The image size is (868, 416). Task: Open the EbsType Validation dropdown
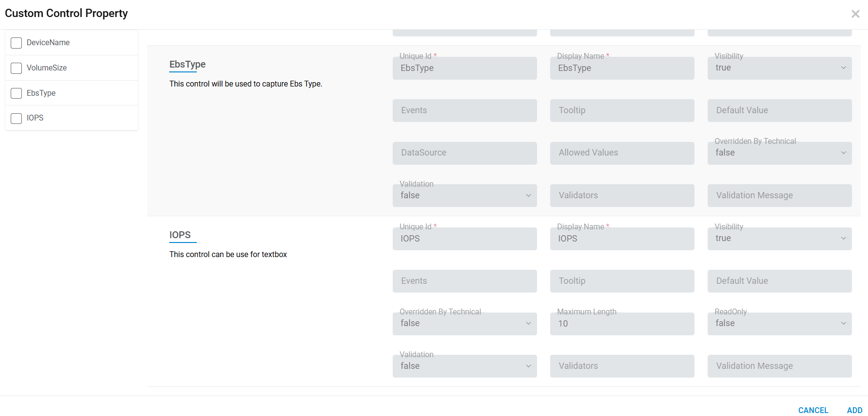point(464,195)
